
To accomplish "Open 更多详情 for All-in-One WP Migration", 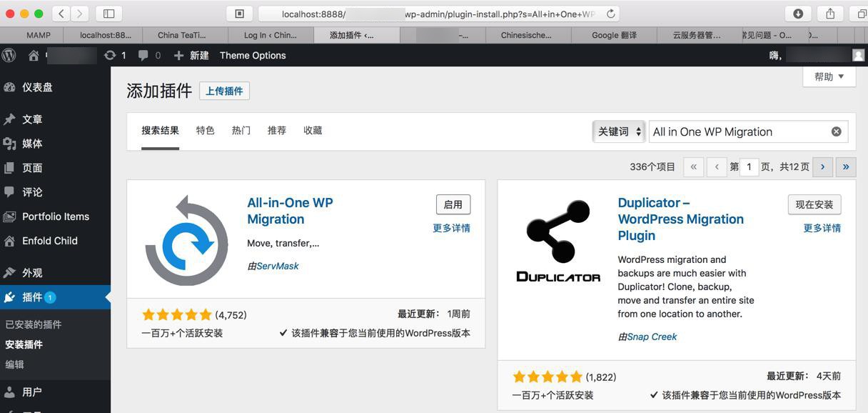I will (x=452, y=228).
